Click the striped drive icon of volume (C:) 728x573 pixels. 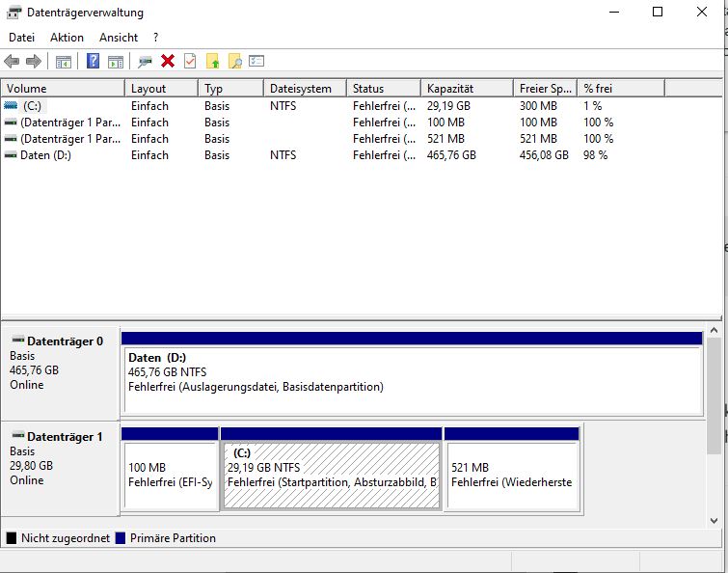(x=11, y=106)
